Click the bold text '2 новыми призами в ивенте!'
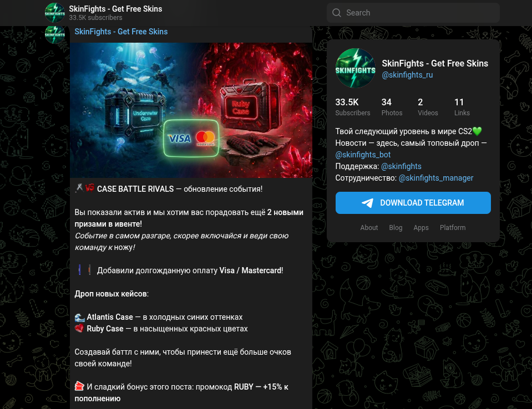The width and height of the screenshot is (532, 409). tap(189, 218)
